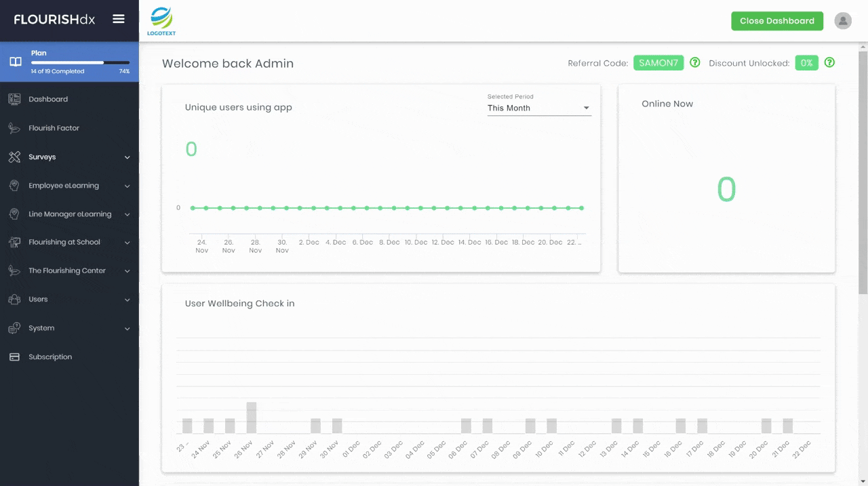Screen dimensions: 868x486
Task: Click the SAMON7 referral code badge
Action: coord(658,63)
